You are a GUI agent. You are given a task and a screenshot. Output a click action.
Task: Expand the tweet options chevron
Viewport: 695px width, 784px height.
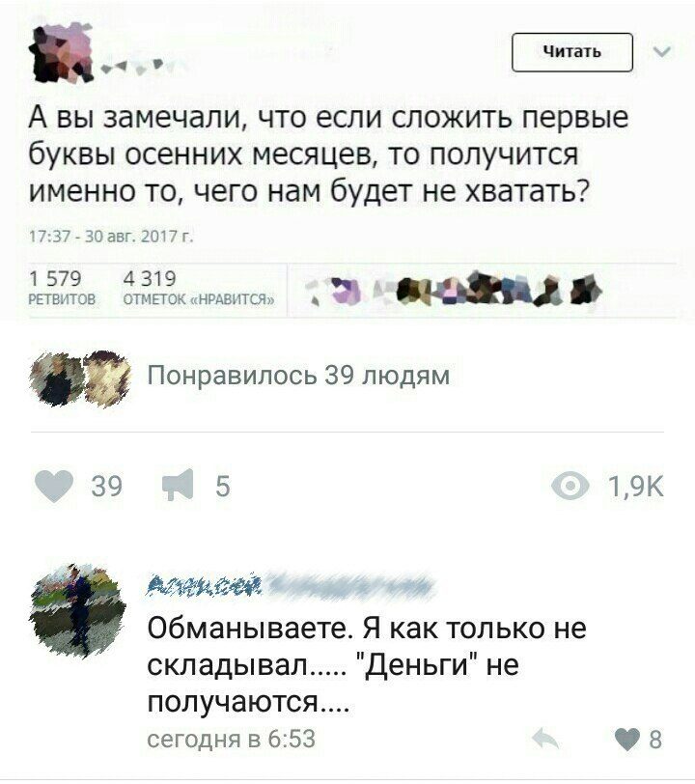pos(662,51)
